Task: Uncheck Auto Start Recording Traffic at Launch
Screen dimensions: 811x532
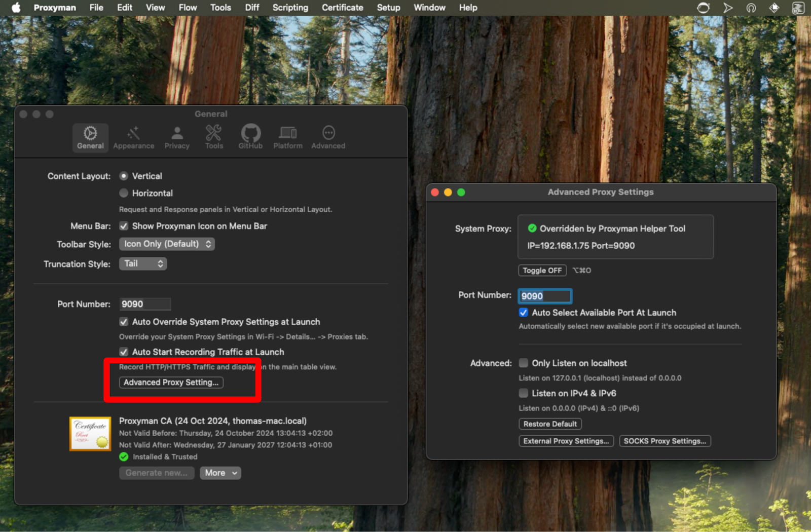Action: tap(124, 352)
